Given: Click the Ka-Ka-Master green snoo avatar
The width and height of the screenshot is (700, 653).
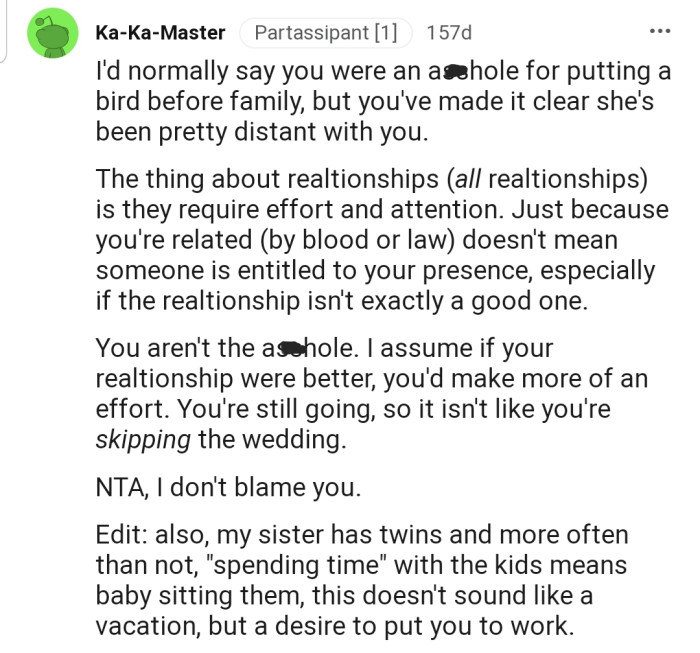Looking at the screenshot, I should click(57, 35).
